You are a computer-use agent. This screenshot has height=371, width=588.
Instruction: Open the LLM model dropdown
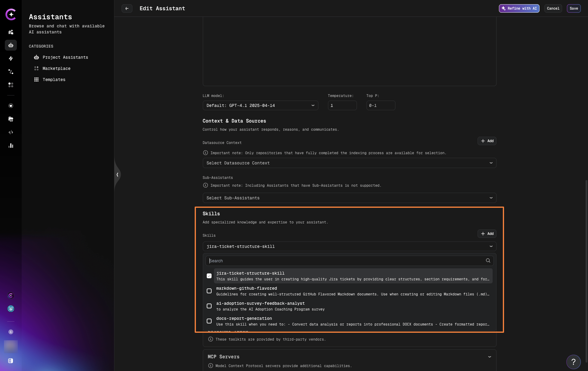[260, 105]
